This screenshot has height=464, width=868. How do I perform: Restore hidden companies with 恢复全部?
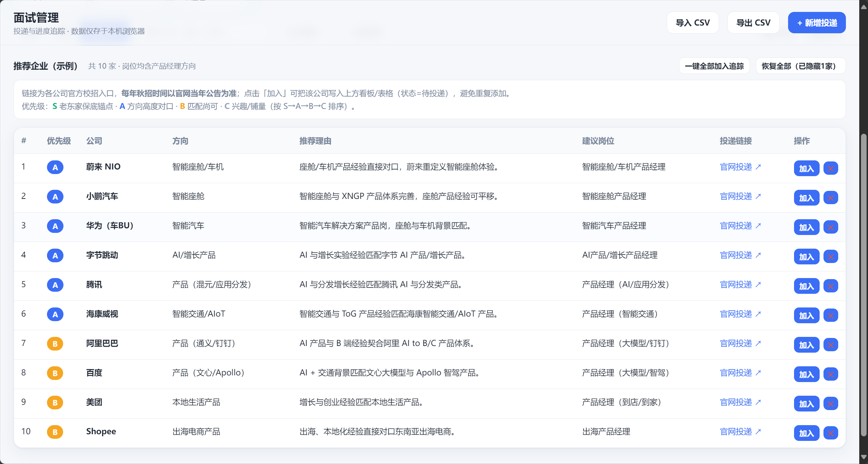(801, 66)
